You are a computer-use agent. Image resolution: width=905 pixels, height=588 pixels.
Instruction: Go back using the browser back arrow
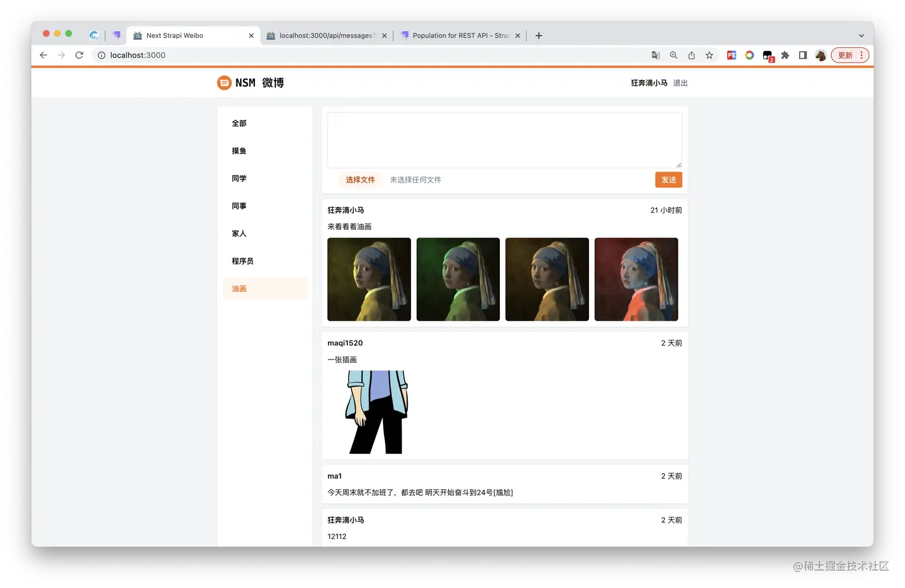pos(44,55)
